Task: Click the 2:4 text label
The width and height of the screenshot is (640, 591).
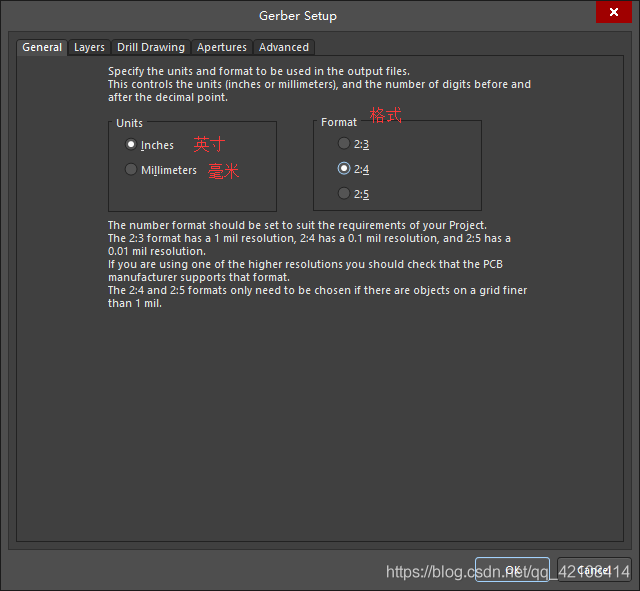Action: (x=361, y=169)
